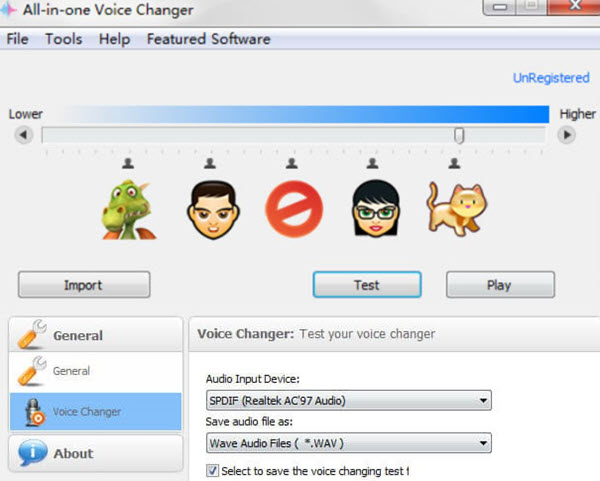The image size is (600, 481).
Task: Choose the female face with glasses avatar
Action: click(x=376, y=209)
